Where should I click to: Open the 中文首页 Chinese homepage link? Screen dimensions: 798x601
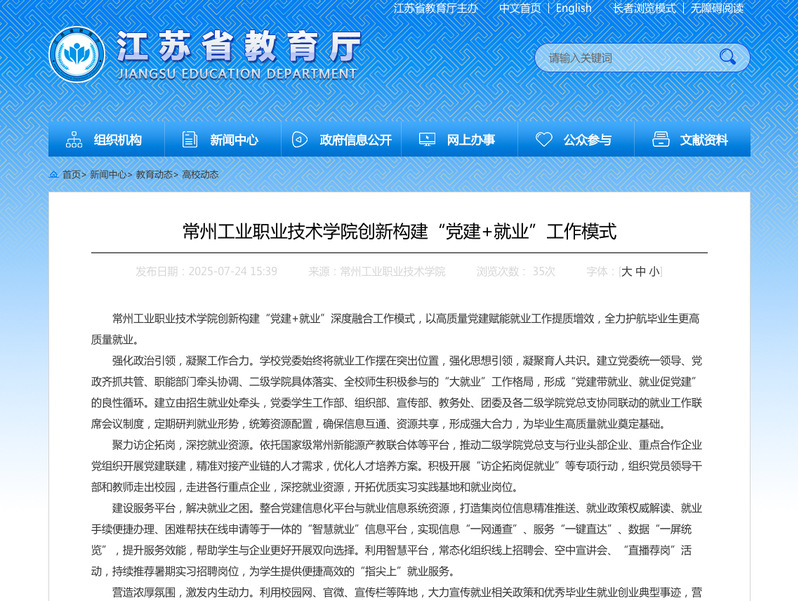click(520, 8)
